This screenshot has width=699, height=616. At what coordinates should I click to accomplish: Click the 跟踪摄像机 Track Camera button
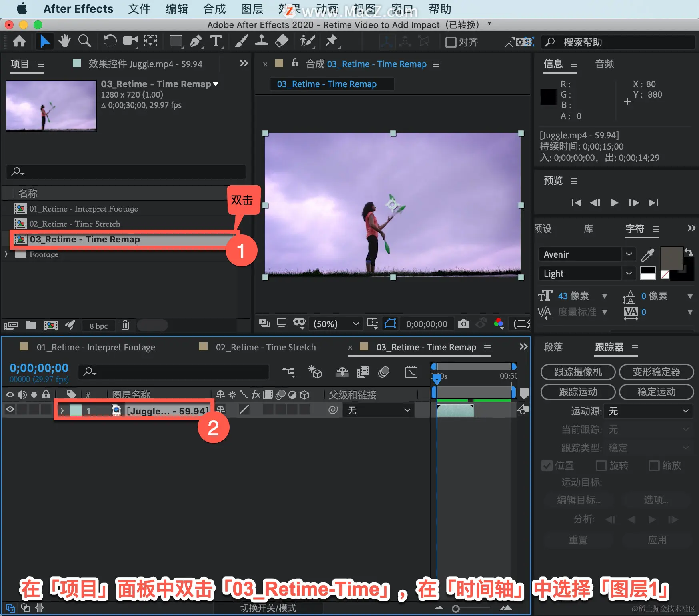(578, 372)
